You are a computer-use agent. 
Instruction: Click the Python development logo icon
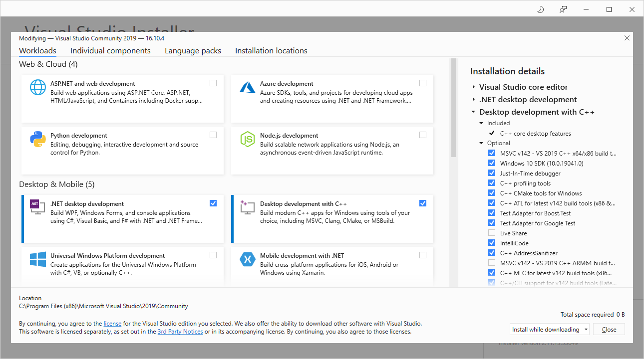click(38, 139)
